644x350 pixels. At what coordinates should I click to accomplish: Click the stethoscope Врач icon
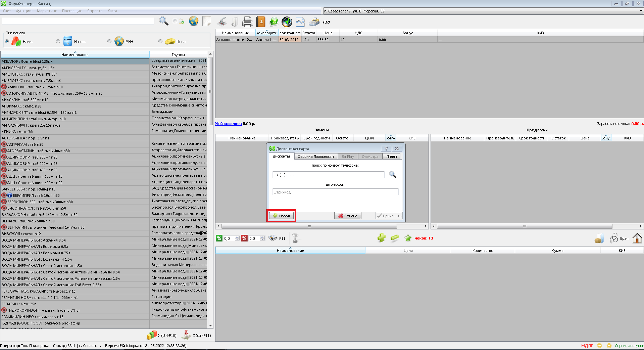[x=614, y=238]
